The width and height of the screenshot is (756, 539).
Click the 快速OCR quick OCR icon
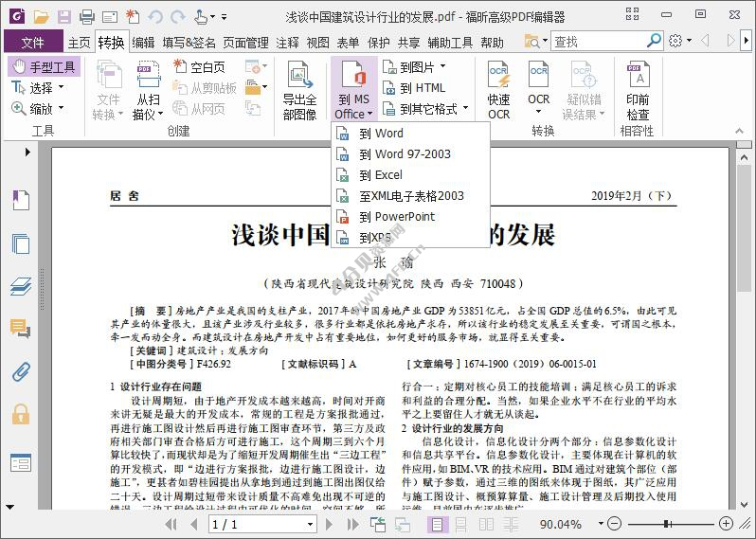click(498, 91)
